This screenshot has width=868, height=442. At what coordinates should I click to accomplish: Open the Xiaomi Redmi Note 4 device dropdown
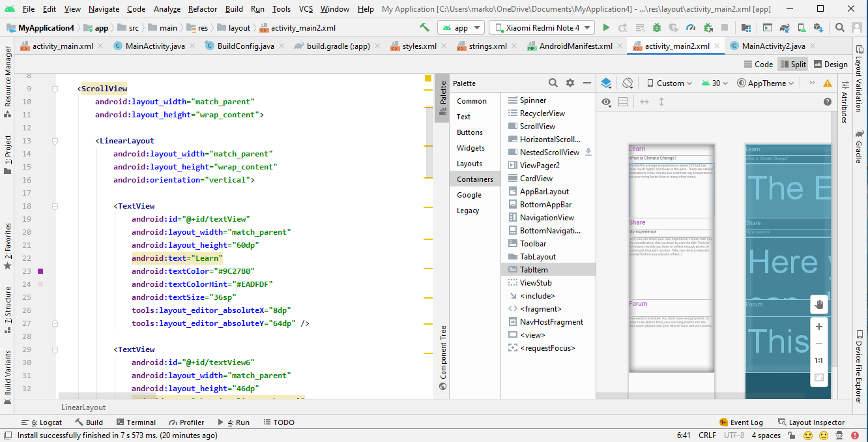click(x=542, y=28)
